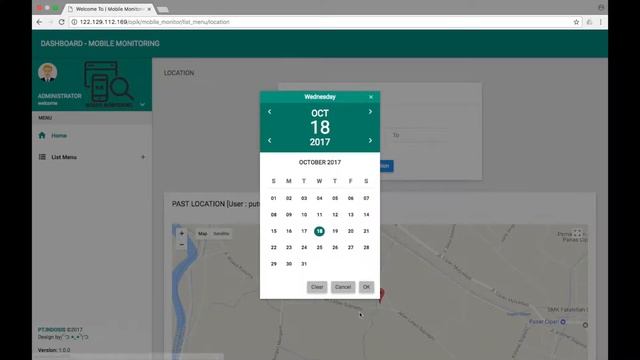Click the browser extension icon
The width and height of the screenshot is (640, 360).
coord(589,22)
